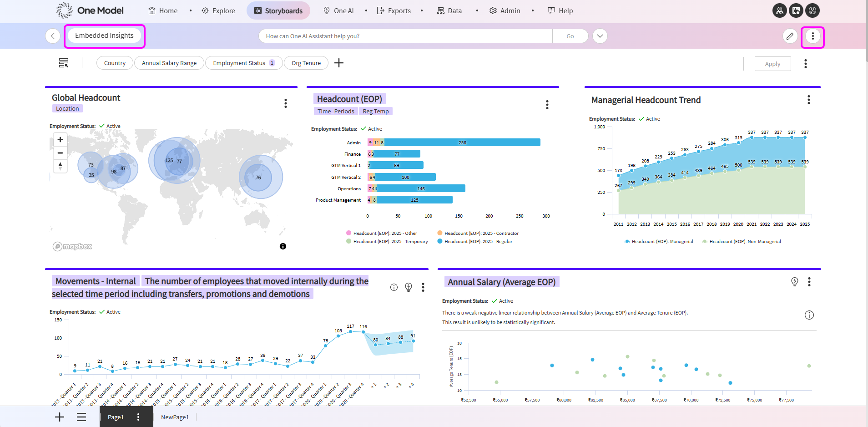Screen dimensions: 868x427
Task: Click lightbulb insights icon on Movements - Internal
Action: click(409, 287)
